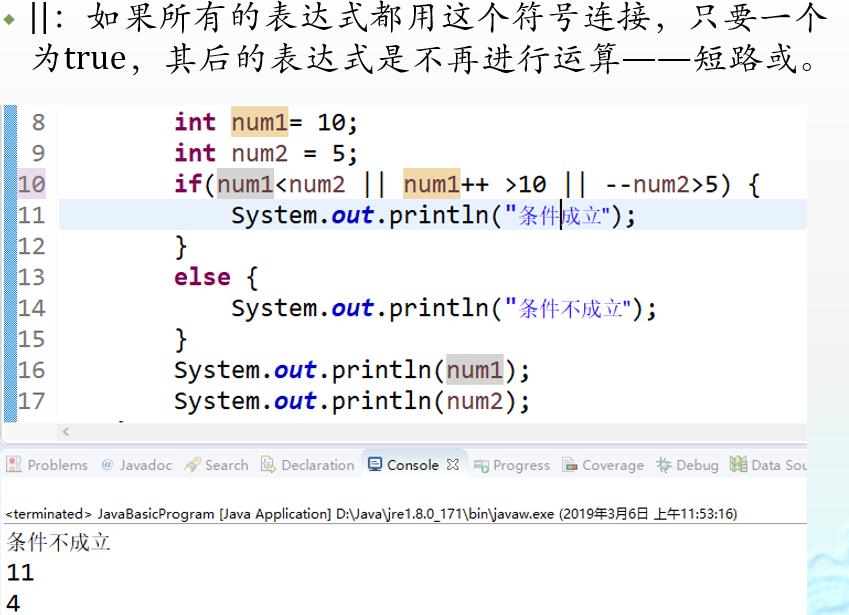Click 'num1++' in the if condition

point(446,184)
